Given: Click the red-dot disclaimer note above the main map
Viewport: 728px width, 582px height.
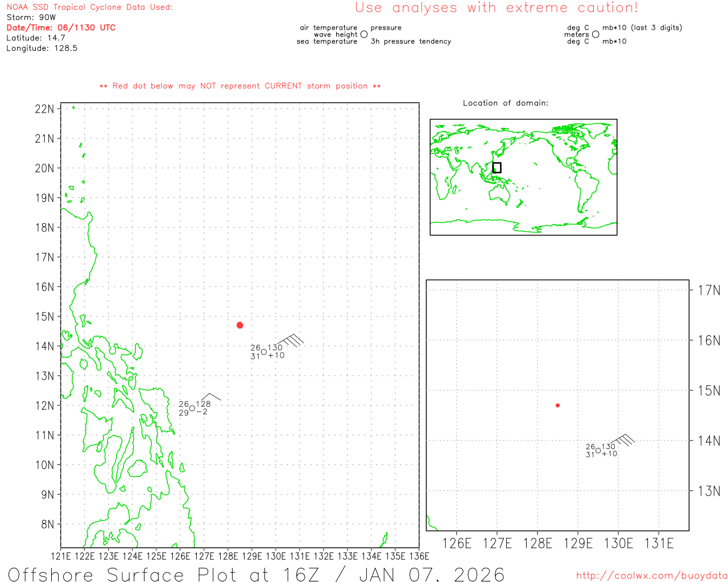Looking at the screenshot, I should point(240,86).
